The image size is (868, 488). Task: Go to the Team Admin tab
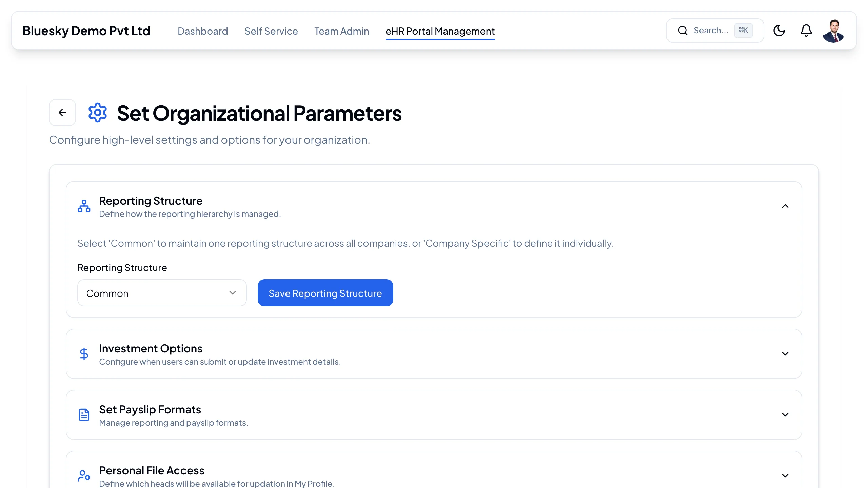click(342, 31)
